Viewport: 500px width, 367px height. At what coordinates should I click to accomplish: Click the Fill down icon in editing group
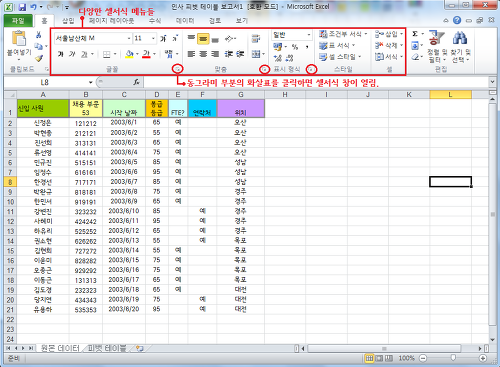415,45
